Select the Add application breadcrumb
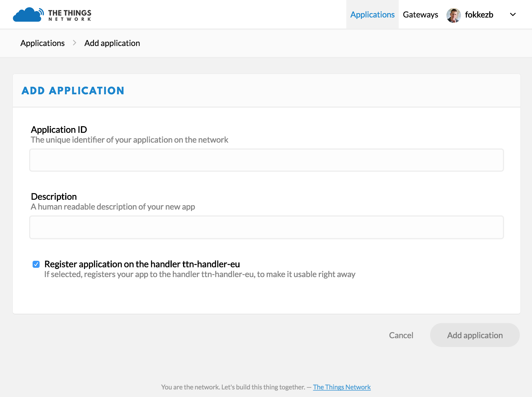The width and height of the screenshot is (532, 397). click(x=112, y=43)
